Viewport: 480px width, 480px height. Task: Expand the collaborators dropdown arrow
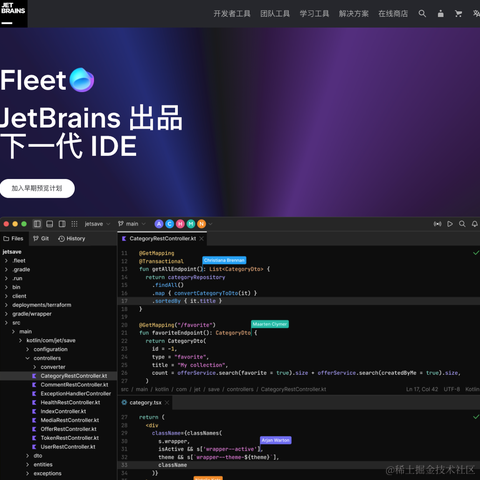(x=210, y=224)
